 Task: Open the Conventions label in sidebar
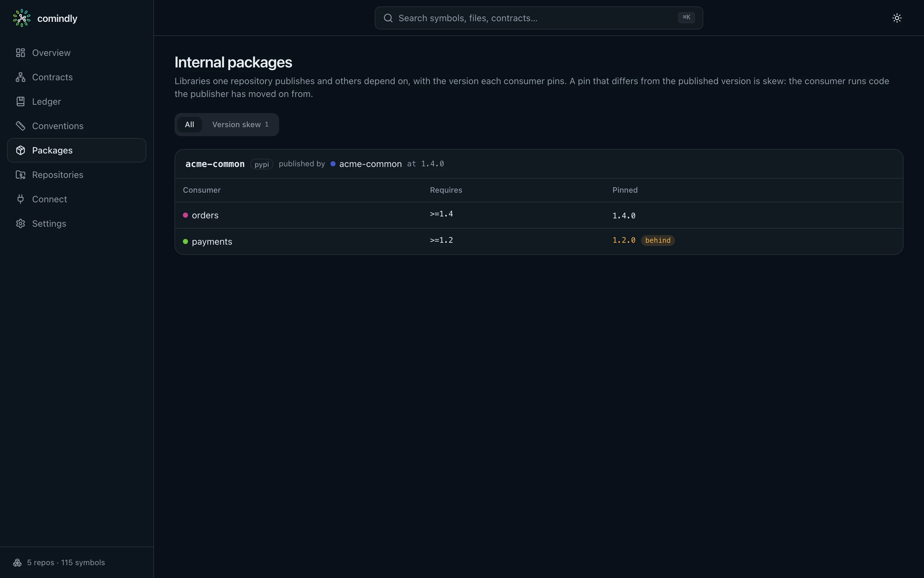click(58, 126)
